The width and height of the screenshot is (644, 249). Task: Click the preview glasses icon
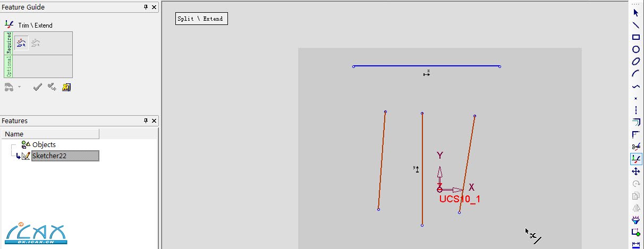point(9,87)
